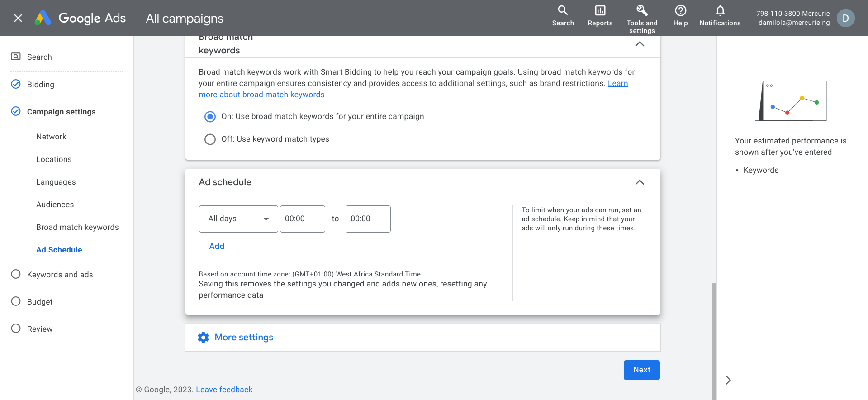Click the Next button
The height and width of the screenshot is (400, 868).
point(641,370)
